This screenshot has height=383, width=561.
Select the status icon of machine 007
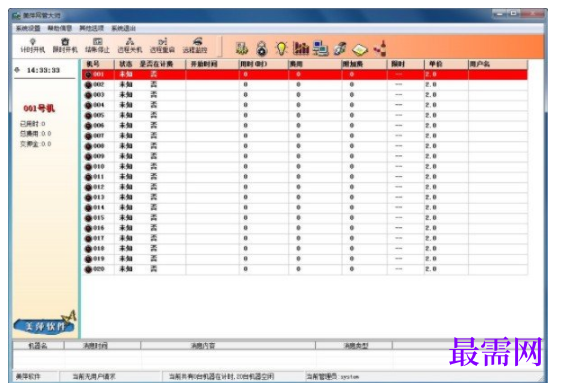point(88,136)
